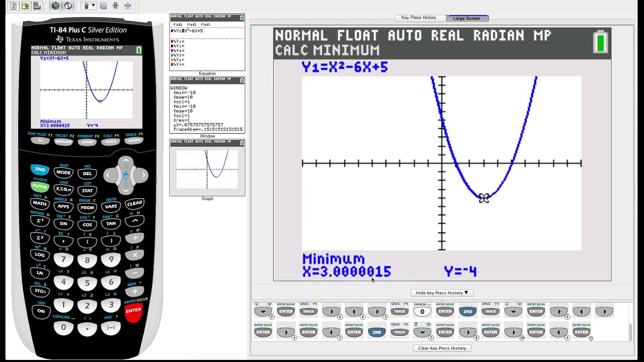Hit the Y= key on calculator
This screenshot has height=362, width=644.
click(x=40, y=141)
